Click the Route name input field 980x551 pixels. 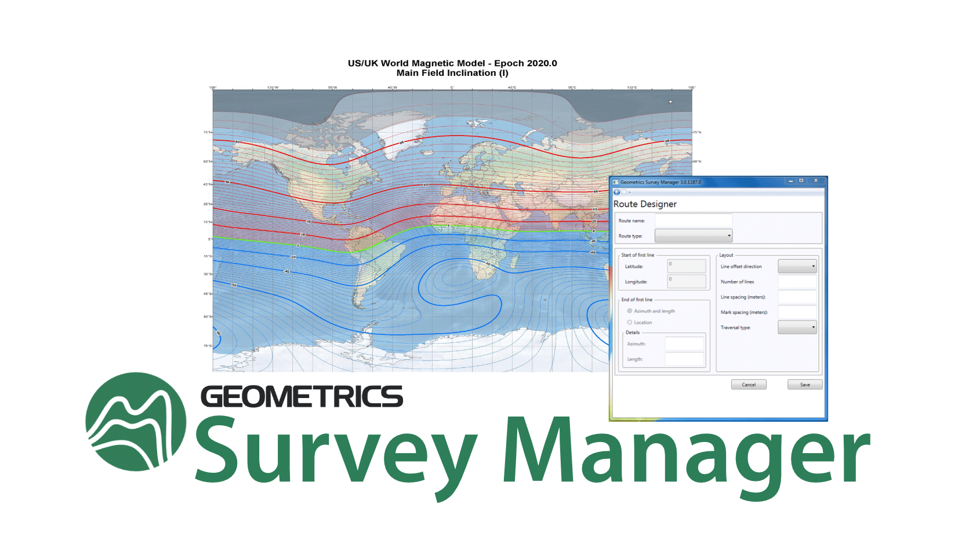pos(692,220)
